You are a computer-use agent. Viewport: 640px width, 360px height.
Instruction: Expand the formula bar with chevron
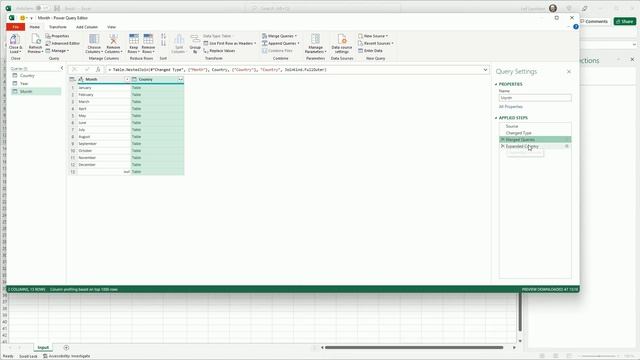point(485,70)
